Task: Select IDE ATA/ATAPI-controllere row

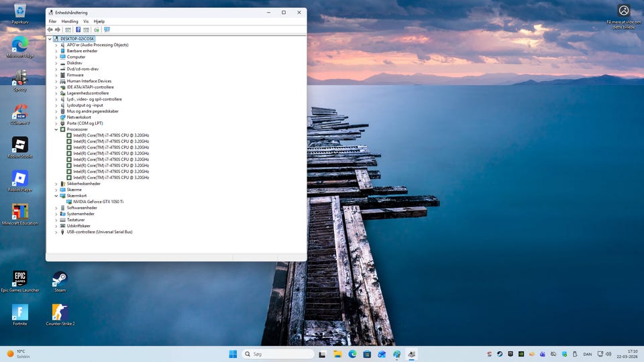Action: click(x=90, y=87)
